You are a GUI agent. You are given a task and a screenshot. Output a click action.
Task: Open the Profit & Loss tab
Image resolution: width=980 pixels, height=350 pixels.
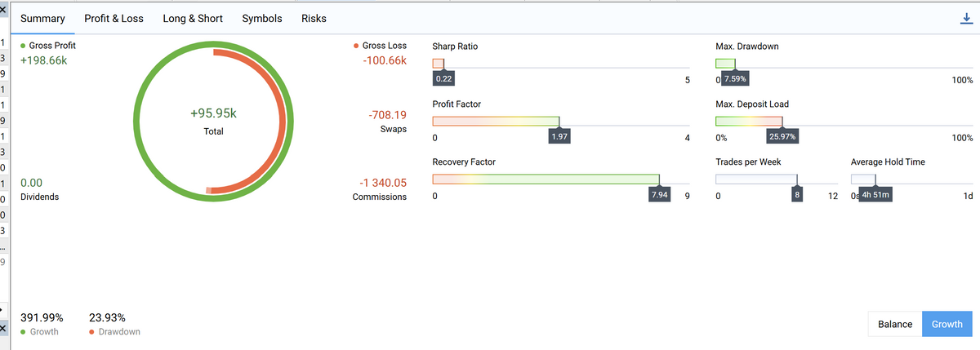point(114,19)
